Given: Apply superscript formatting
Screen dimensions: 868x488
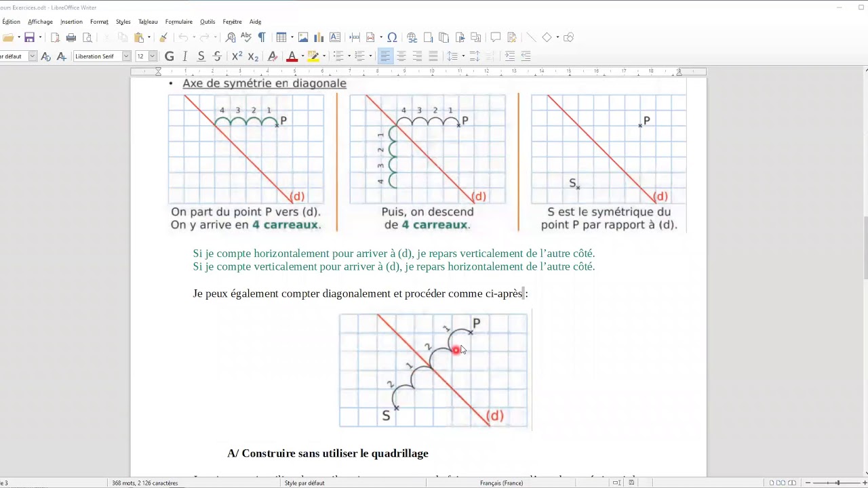Looking at the screenshot, I should pyautogui.click(x=237, y=56).
